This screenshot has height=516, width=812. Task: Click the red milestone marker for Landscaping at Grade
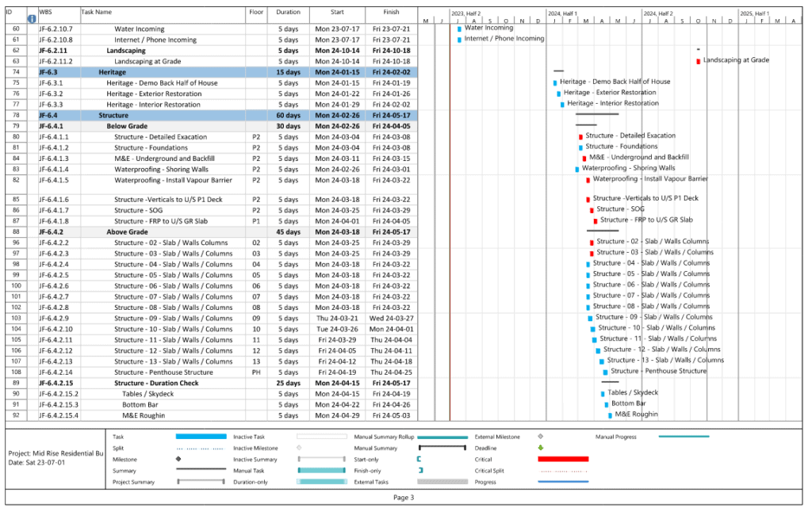(x=699, y=59)
